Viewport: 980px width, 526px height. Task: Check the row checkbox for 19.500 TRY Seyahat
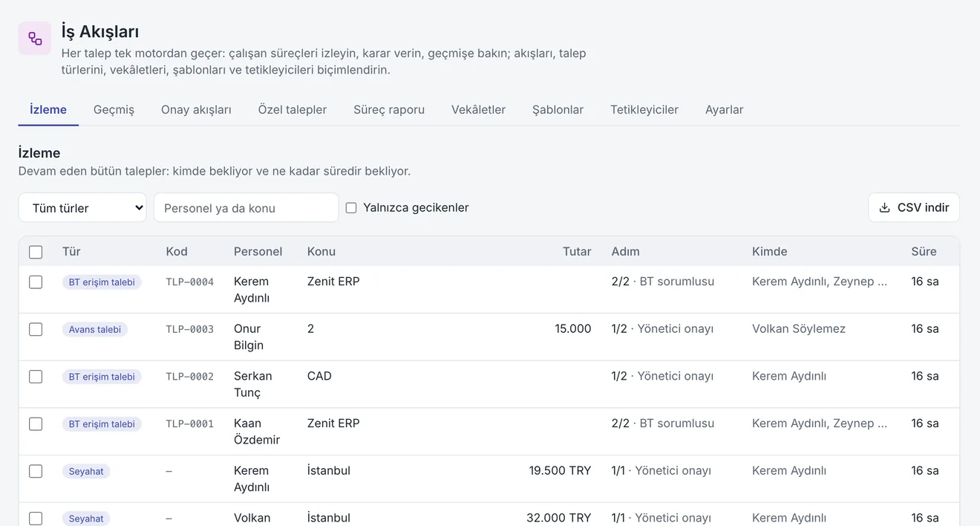point(36,471)
